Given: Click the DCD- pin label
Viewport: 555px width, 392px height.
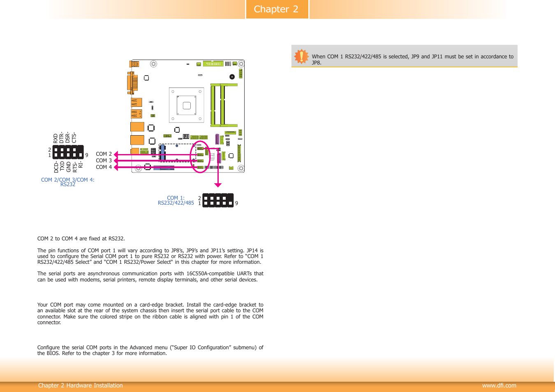Looking at the screenshot, I should tap(56, 166).
